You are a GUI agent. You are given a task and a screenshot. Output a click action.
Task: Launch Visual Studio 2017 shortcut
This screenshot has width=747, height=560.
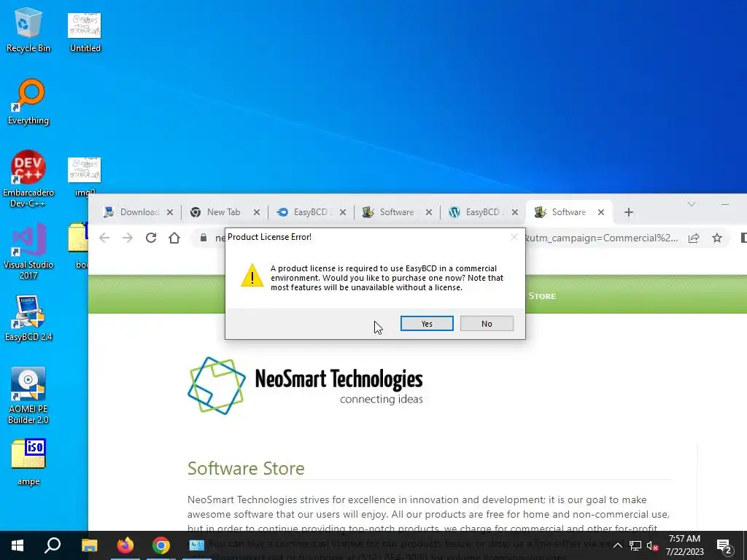(28, 252)
